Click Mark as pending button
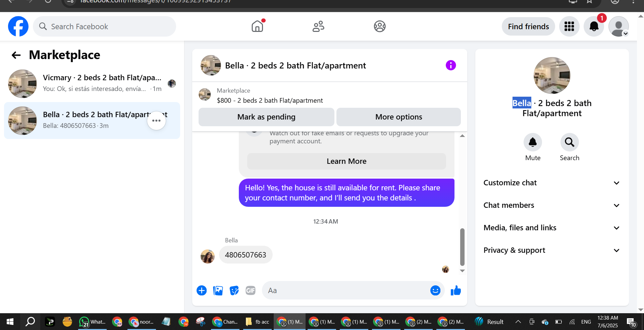644x330 pixels. click(266, 117)
